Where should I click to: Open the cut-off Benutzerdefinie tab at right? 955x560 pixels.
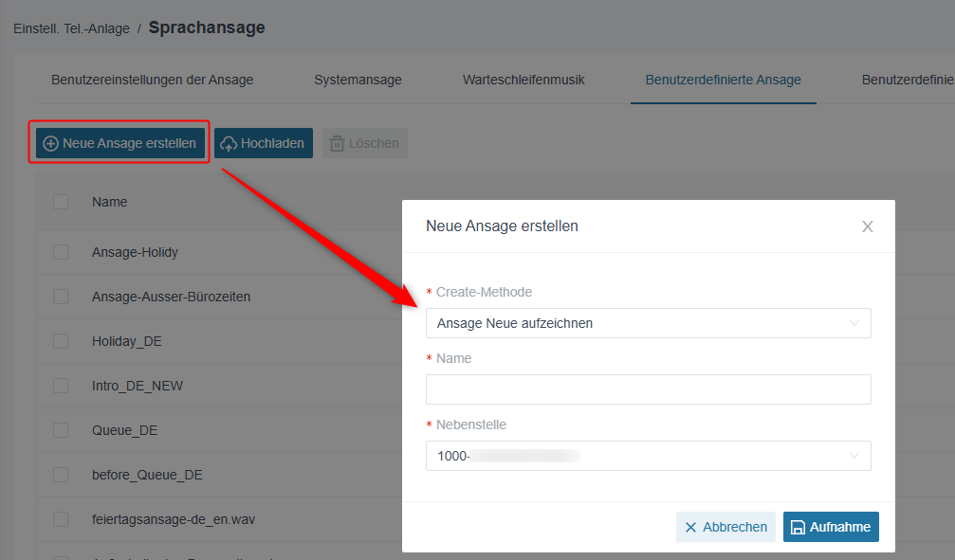tap(908, 80)
